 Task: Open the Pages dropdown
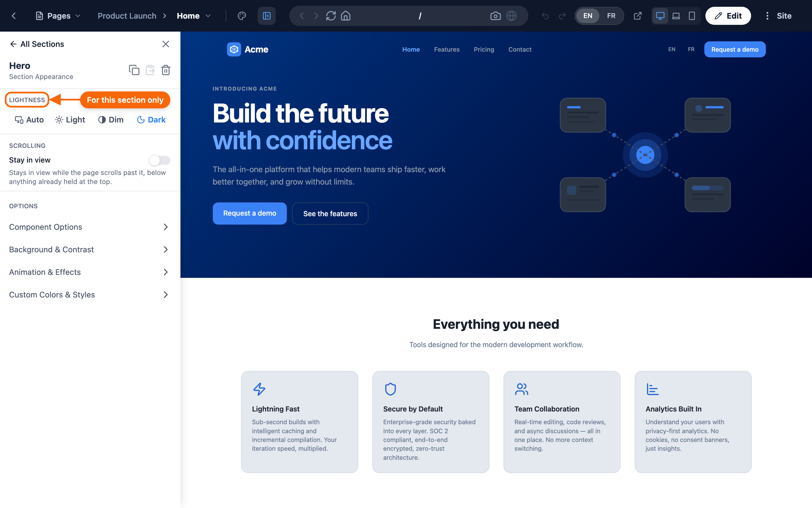58,16
